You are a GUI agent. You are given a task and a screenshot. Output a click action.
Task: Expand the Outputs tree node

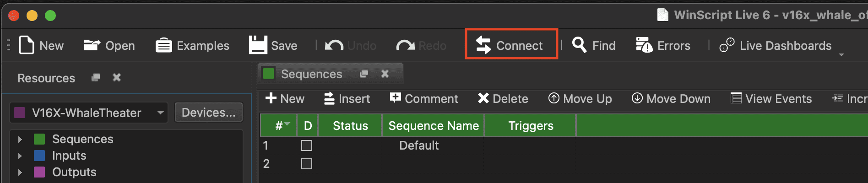coord(20,172)
